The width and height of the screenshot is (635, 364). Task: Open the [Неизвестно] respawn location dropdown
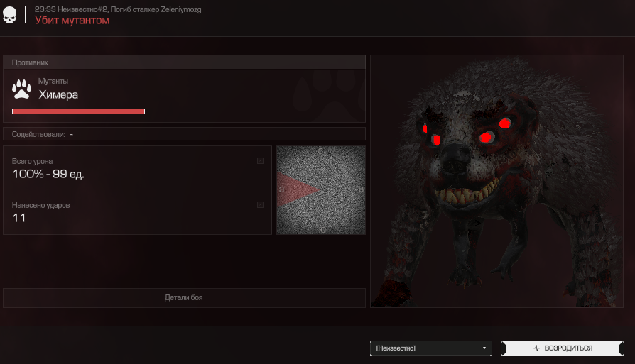(431, 348)
